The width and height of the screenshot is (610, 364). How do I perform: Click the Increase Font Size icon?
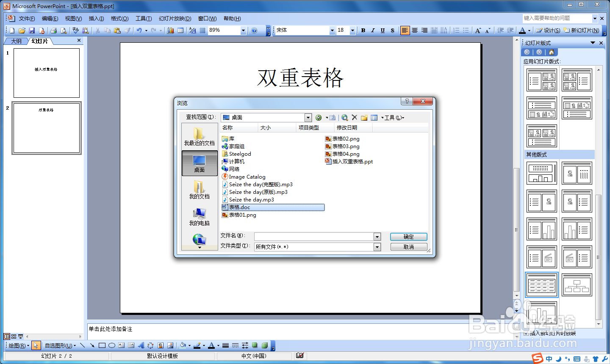click(x=478, y=30)
